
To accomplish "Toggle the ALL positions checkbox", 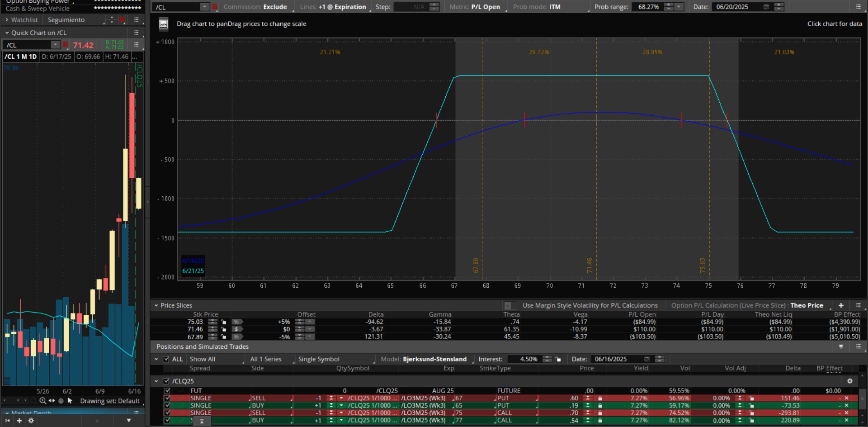I will (166, 359).
